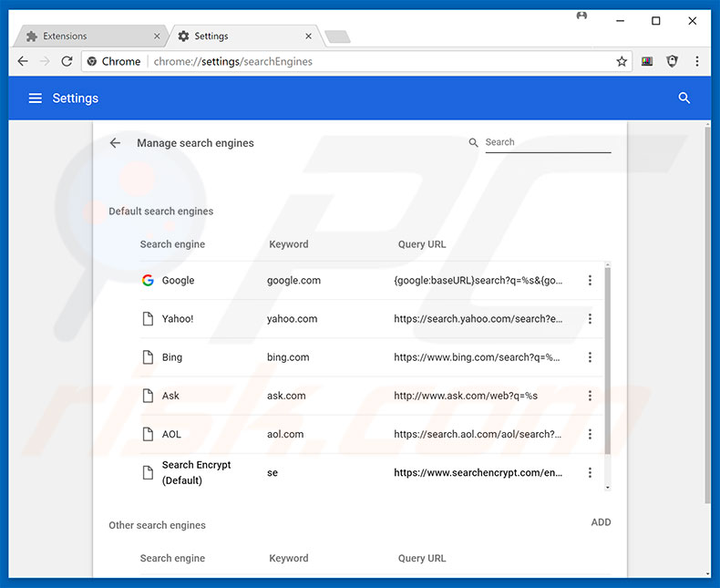Click the browser back arrow button

click(23, 62)
